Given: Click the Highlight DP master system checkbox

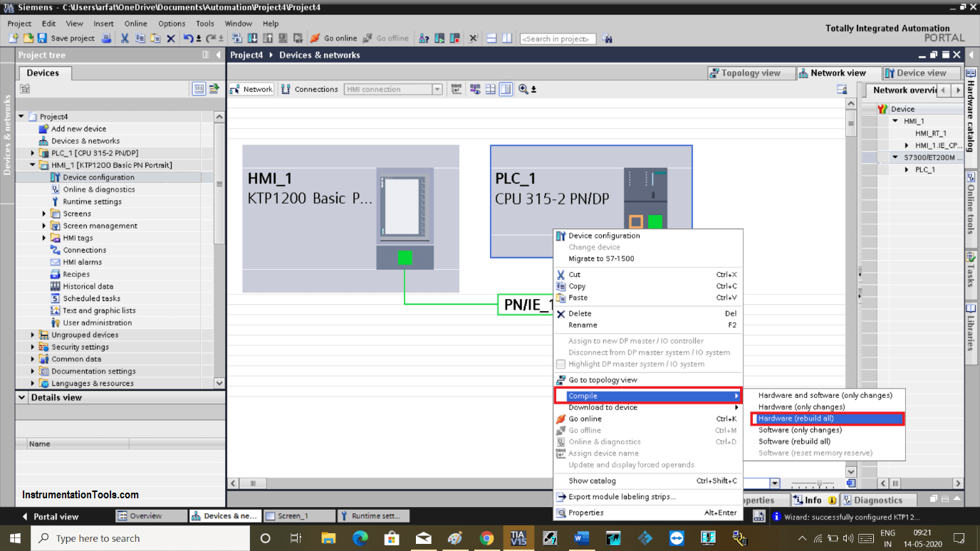Looking at the screenshot, I should point(561,364).
